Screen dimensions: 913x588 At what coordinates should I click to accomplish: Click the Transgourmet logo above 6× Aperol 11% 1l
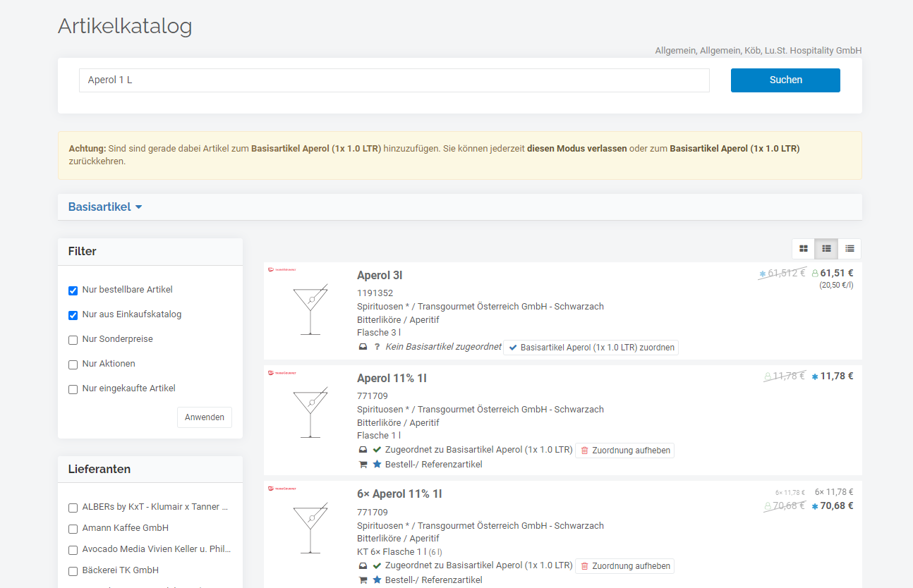(x=282, y=488)
